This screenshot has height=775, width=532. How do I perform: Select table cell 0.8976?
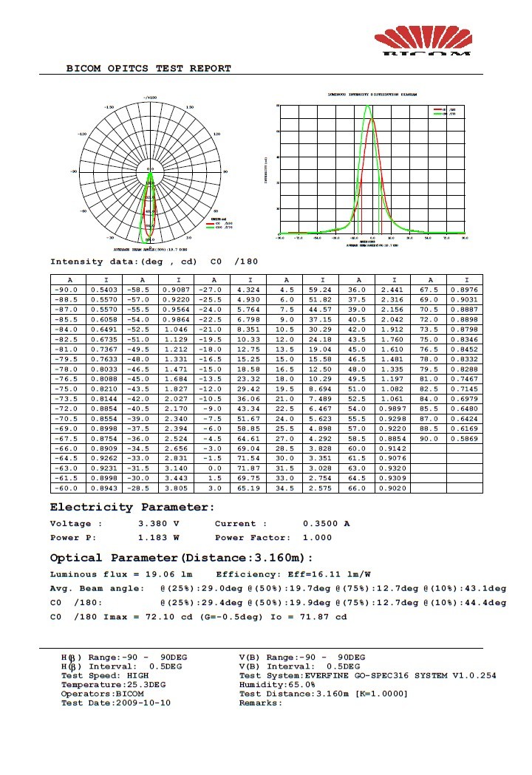click(464, 290)
